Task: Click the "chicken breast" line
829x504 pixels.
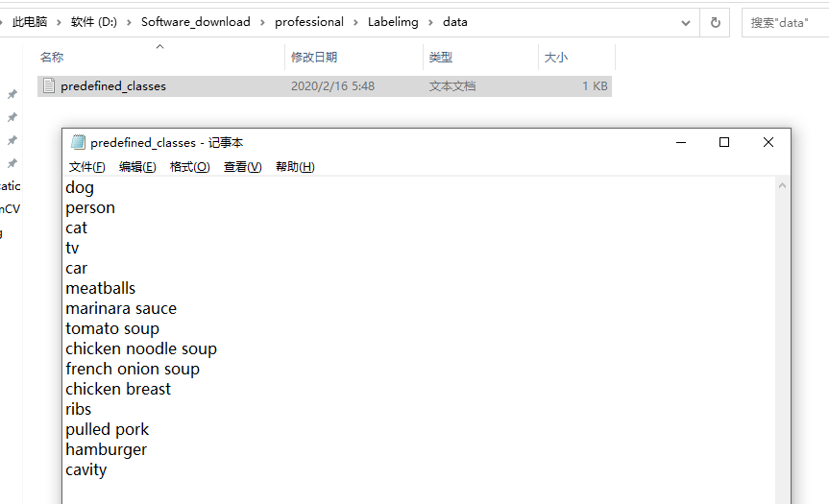Action: pos(118,390)
